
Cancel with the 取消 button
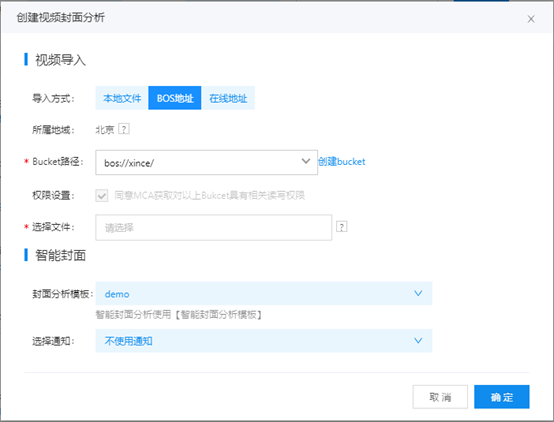[x=440, y=397]
